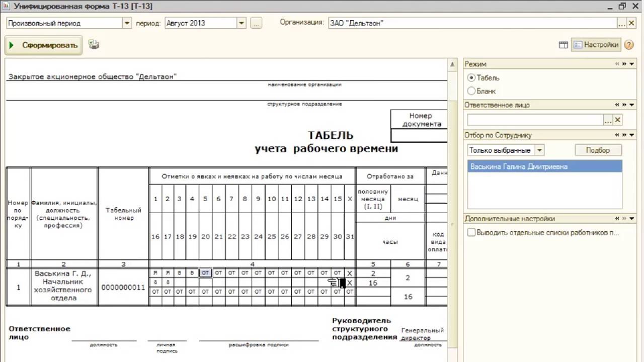Screen dimensions: 644x362
Task: Open help with the question mark icon
Action: [629, 45]
